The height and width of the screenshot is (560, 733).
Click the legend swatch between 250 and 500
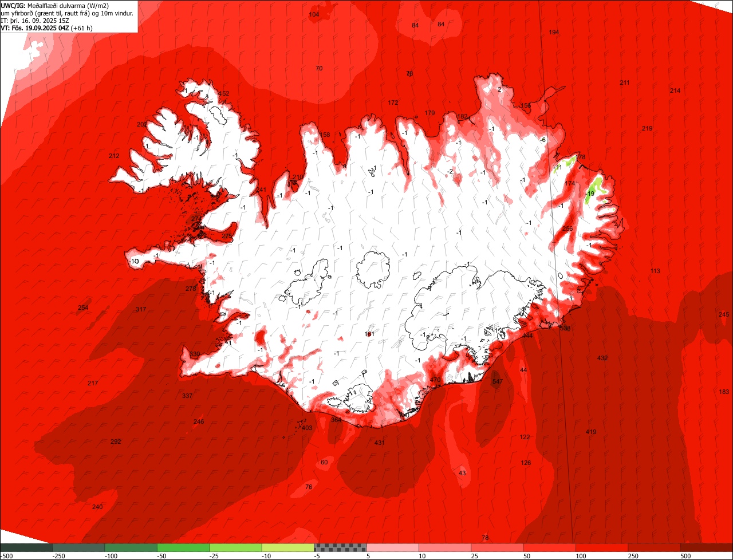[x=655, y=547]
